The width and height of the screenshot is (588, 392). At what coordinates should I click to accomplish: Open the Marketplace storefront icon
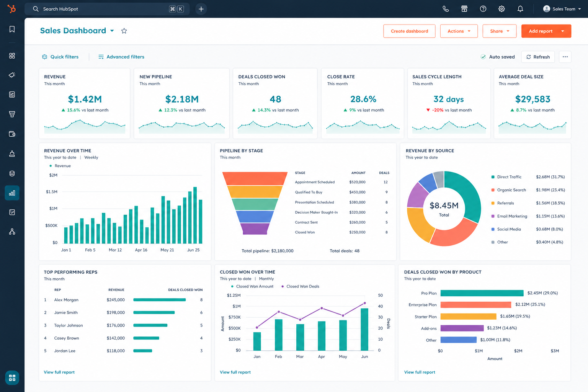[464, 9]
